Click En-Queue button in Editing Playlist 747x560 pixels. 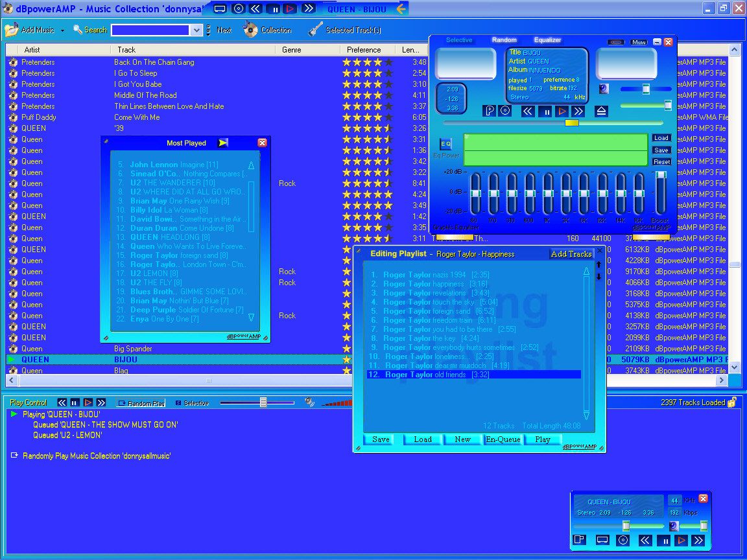pos(503,439)
